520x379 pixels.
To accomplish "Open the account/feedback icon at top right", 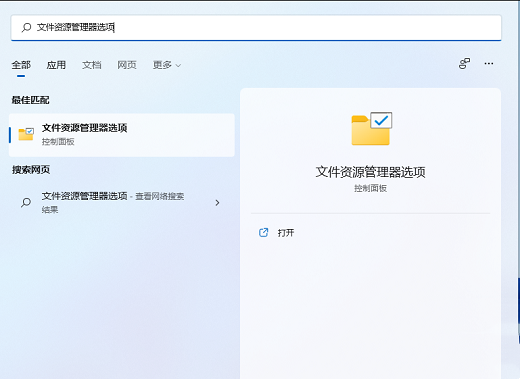I will click(464, 63).
